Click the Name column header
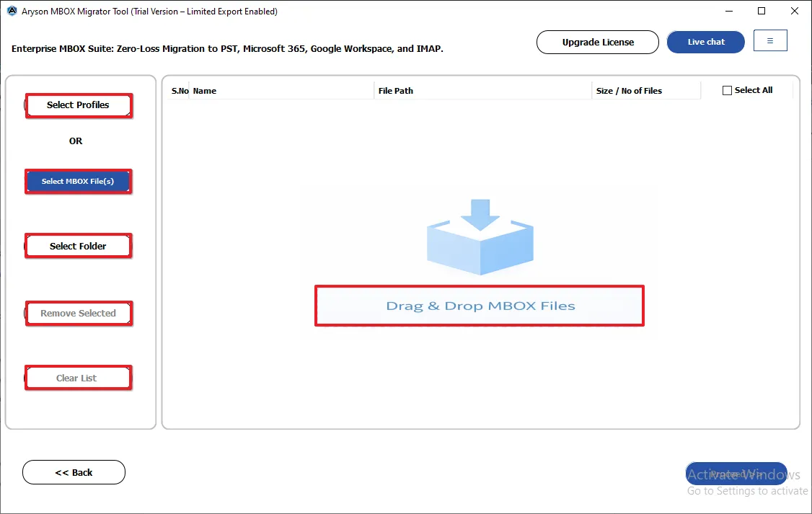The width and height of the screenshot is (812, 514). (281, 91)
